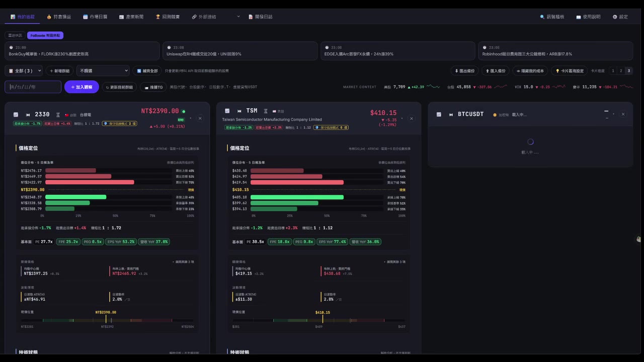Click the 加入觀察 button
This screenshot has height=362, width=644.
(x=82, y=87)
